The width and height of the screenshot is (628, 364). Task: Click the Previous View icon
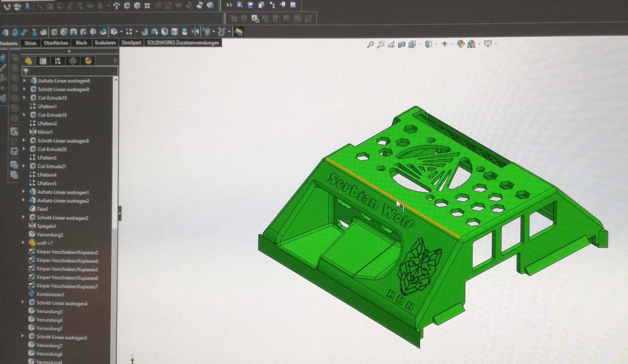391,45
